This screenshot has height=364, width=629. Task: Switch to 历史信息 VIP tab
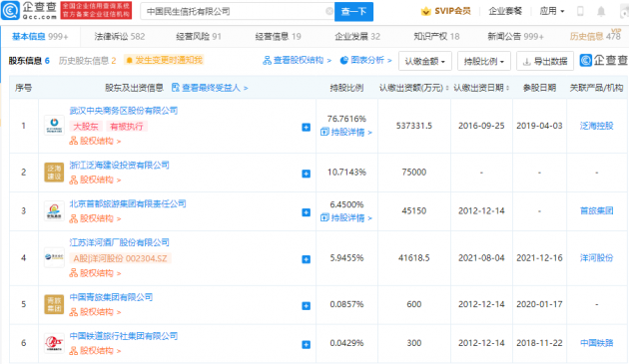tap(595, 36)
